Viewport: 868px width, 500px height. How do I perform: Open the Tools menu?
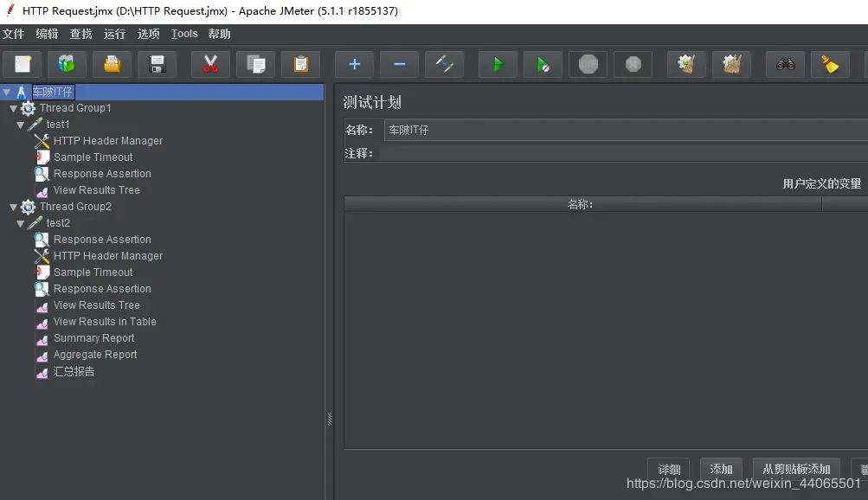(x=184, y=34)
